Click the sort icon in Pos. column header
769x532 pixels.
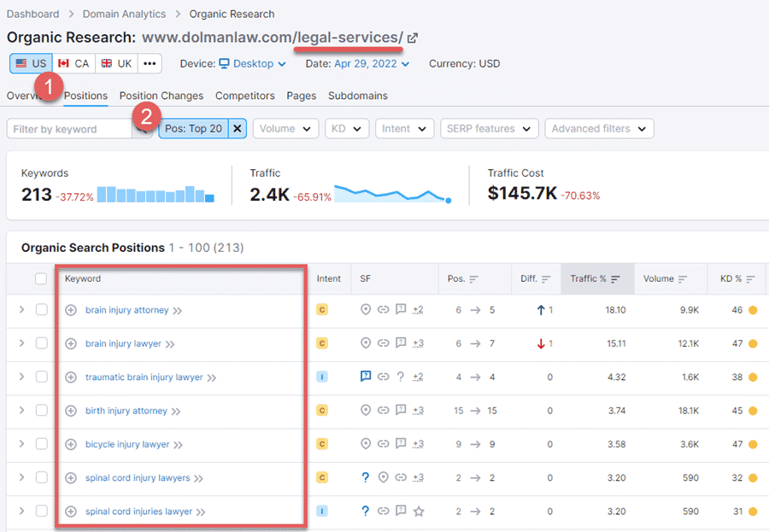[x=474, y=279]
